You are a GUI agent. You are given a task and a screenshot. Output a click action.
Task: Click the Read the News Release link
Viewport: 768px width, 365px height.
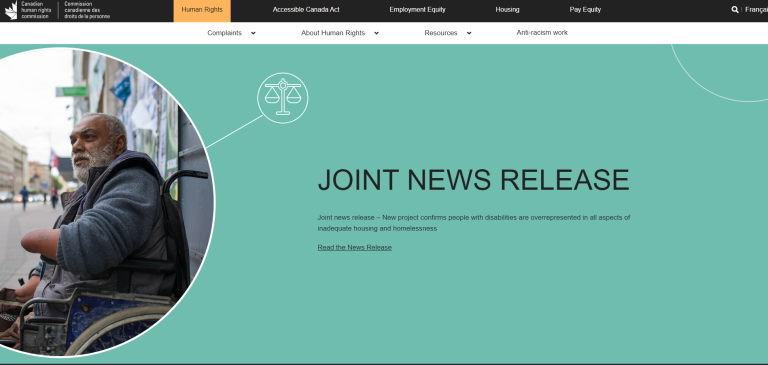(355, 247)
